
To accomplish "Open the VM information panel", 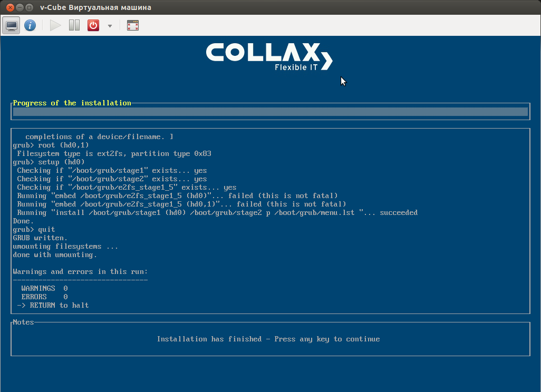I will pyautogui.click(x=30, y=25).
